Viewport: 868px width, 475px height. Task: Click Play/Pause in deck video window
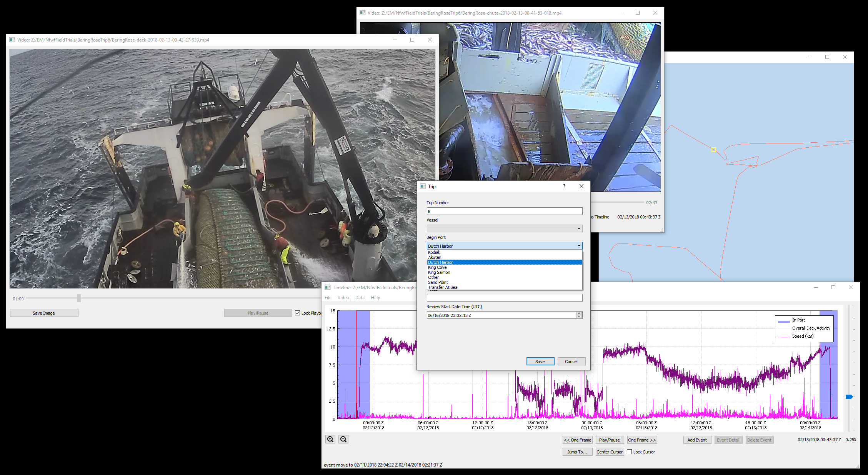(x=258, y=313)
